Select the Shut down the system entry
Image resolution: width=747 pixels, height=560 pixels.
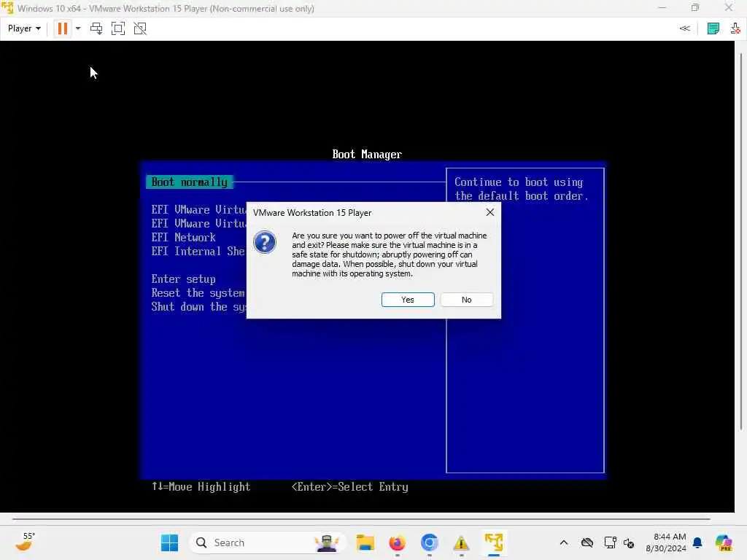coord(198,307)
